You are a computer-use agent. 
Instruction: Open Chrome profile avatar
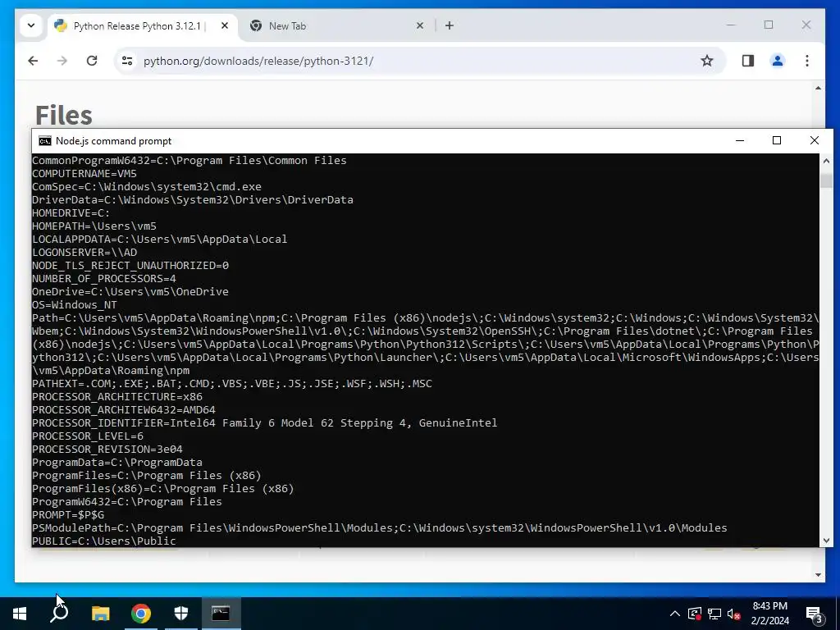tap(778, 61)
